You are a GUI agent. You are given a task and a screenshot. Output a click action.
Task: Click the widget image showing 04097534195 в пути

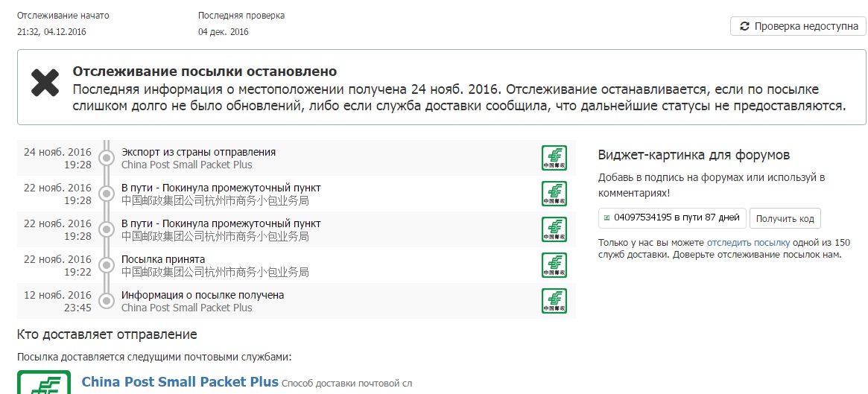(x=672, y=218)
